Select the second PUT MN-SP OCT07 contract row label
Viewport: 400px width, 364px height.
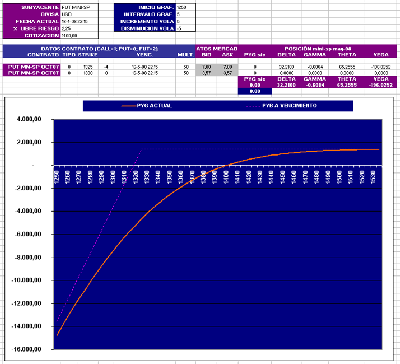coord(32,73)
